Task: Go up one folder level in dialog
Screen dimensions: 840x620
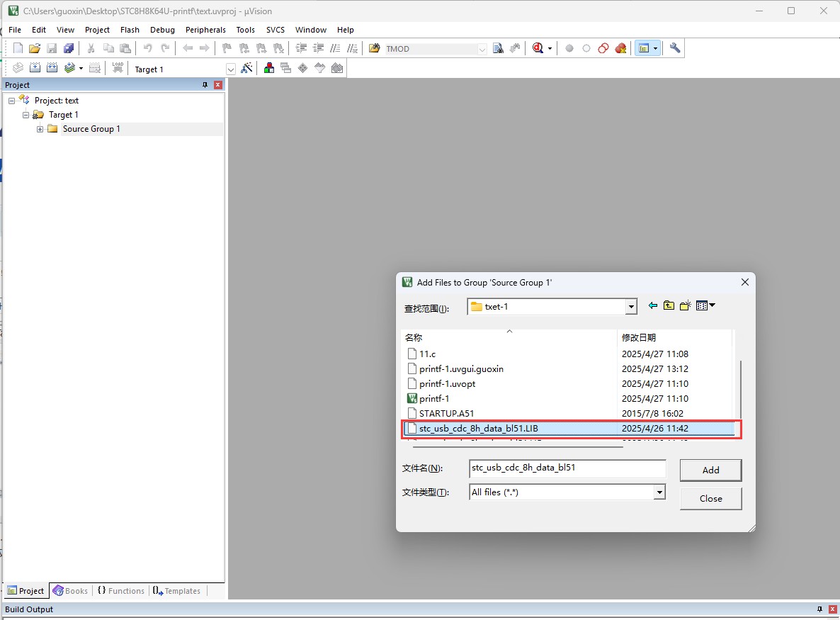Action: 669,305
